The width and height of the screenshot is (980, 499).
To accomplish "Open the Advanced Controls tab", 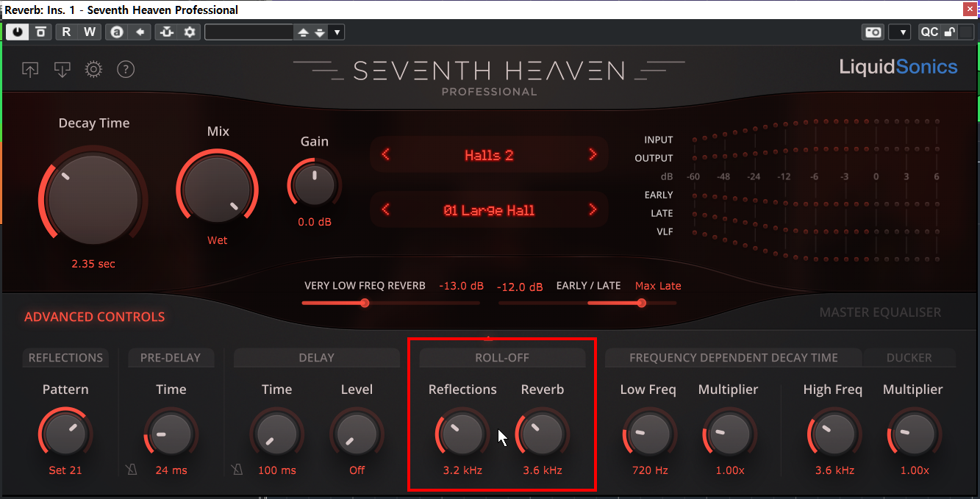I will 94,317.
